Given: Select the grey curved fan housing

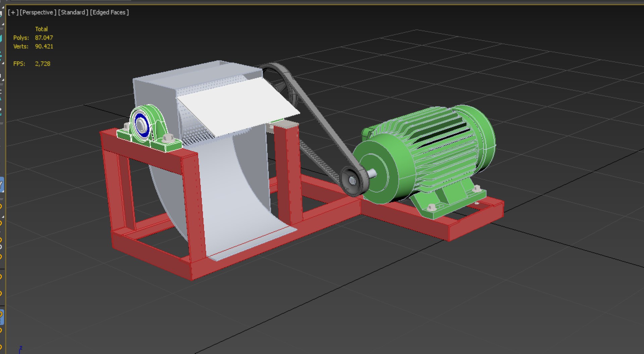Looking at the screenshot, I should [x=235, y=188].
